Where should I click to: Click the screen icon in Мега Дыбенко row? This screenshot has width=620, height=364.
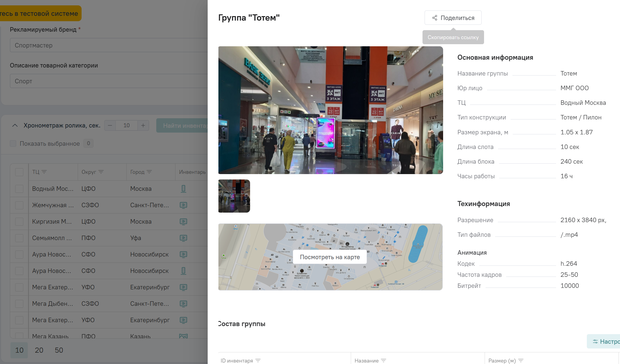[183, 304]
